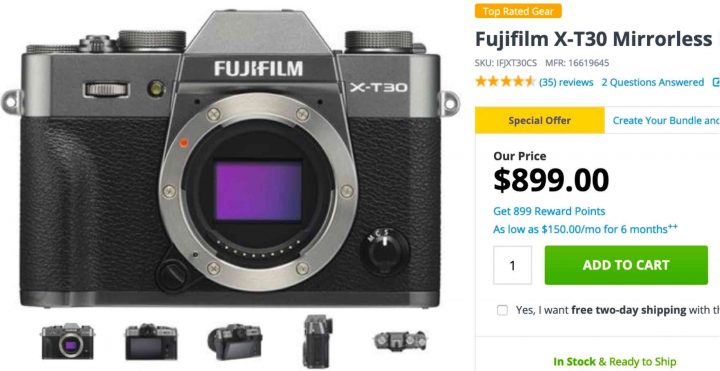Click Get 899 Reward Points link
Viewport: 720px width, 371px height.
pos(549,211)
